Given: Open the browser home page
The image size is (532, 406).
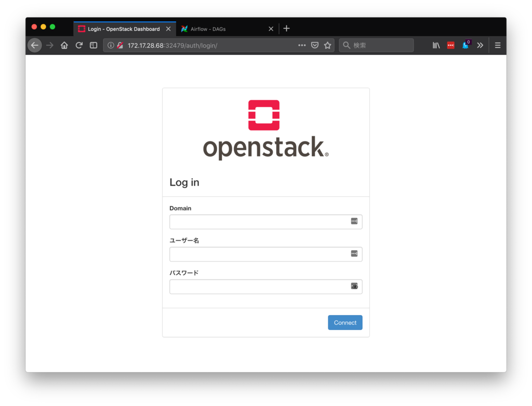Looking at the screenshot, I should (64, 45).
